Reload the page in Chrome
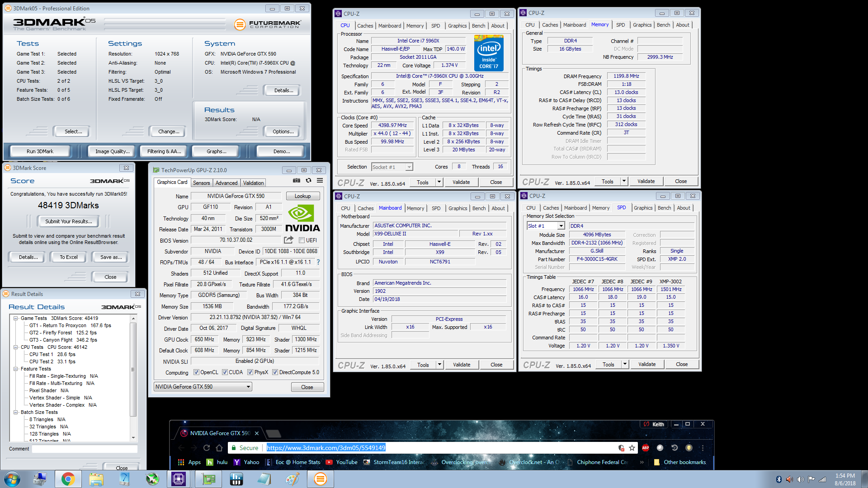Screen dimensions: 868x488 pos(207,448)
